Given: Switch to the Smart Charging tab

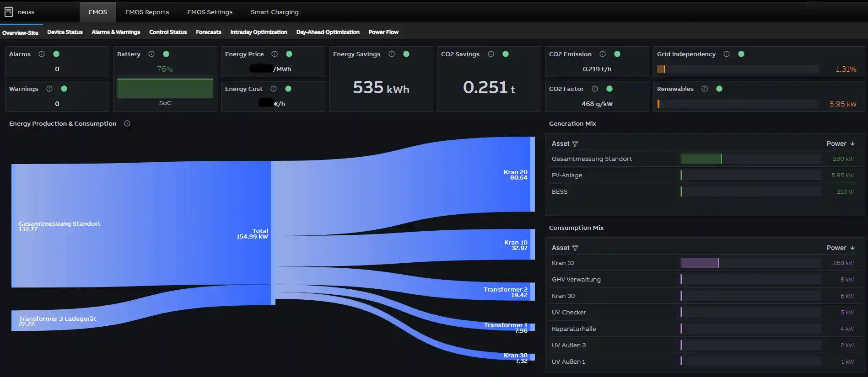Looking at the screenshot, I should pos(275,12).
